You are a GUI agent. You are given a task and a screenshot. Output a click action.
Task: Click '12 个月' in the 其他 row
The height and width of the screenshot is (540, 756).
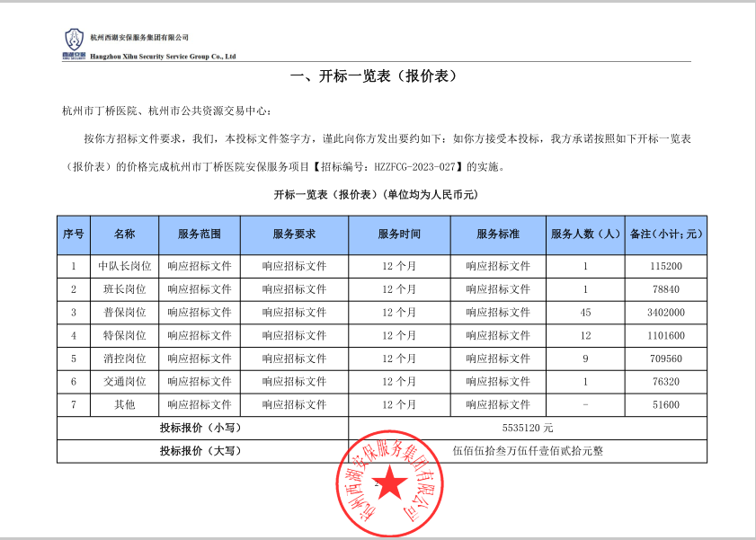click(x=399, y=404)
